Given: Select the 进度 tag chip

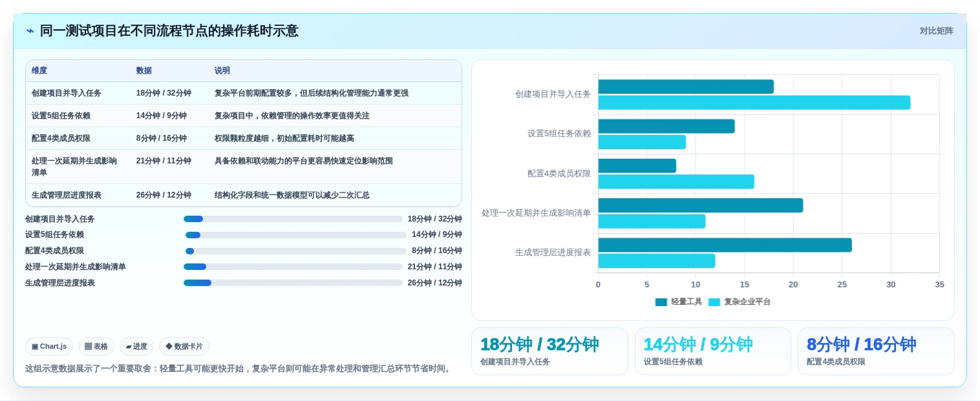Looking at the screenshot, I should coord(136,347).
